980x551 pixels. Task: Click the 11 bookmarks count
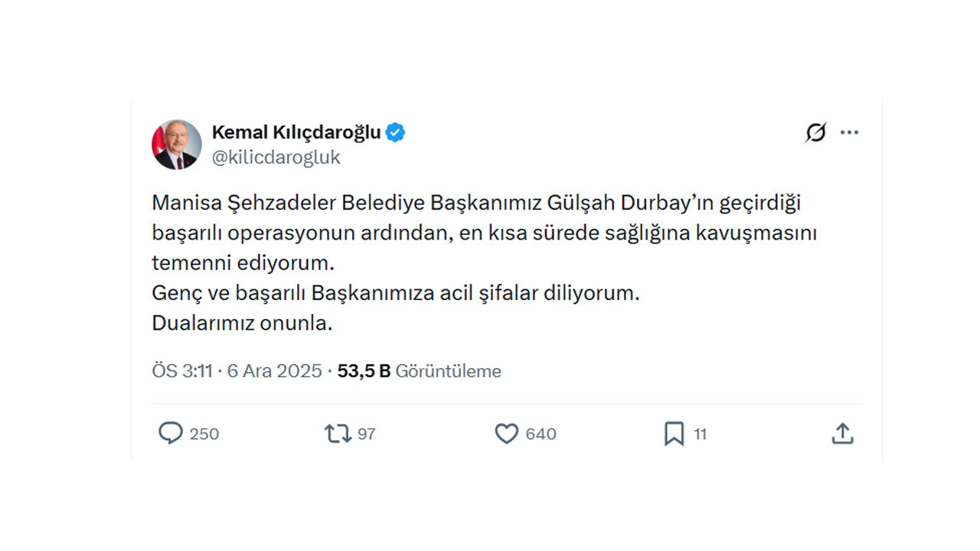[x=701, y=434]
